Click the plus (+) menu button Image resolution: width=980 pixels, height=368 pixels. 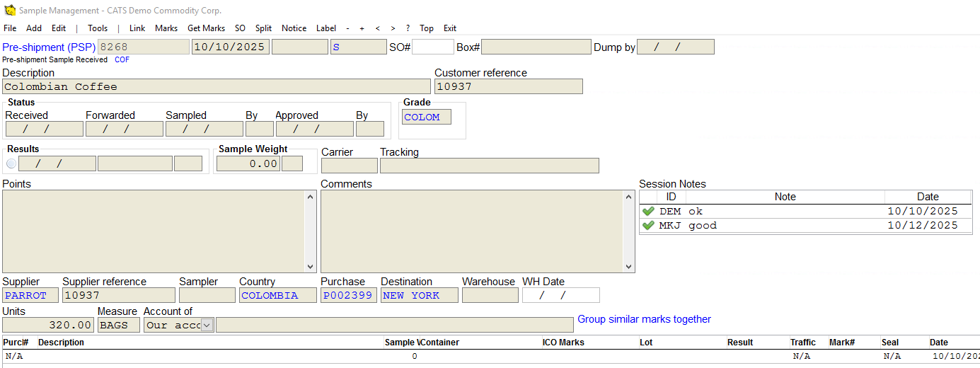click(362, 28)
